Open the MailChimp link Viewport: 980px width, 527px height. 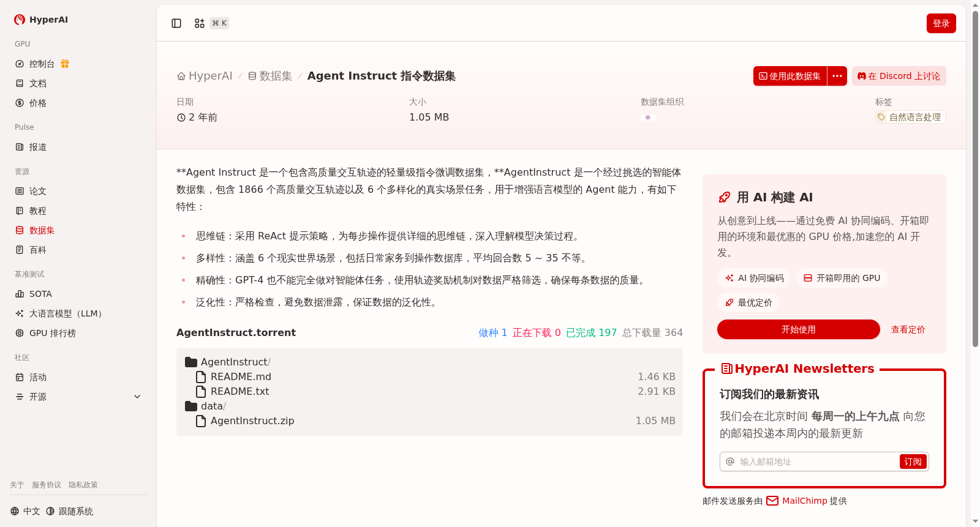(x=797, y=501)
